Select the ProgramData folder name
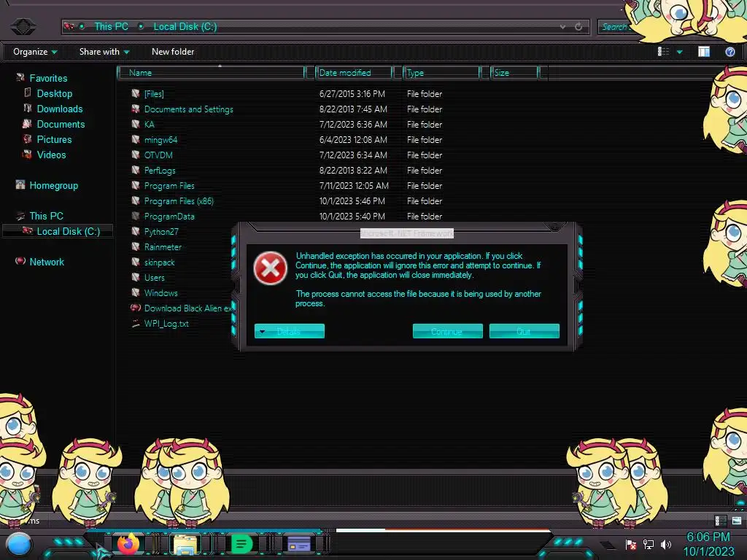The width and height of the screenshot is (747, 560). click(x=169, y=216)
